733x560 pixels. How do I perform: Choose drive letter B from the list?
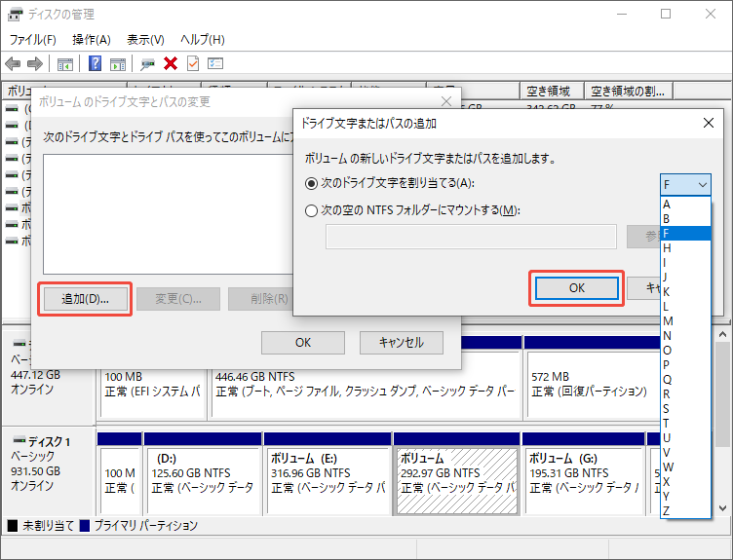pyautogui.click(x=686, y=219)
